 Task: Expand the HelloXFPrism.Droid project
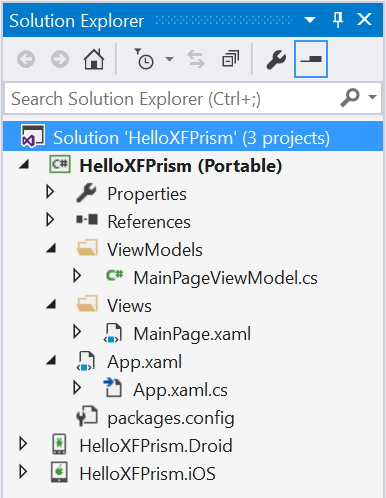click(x=23, y=444)
